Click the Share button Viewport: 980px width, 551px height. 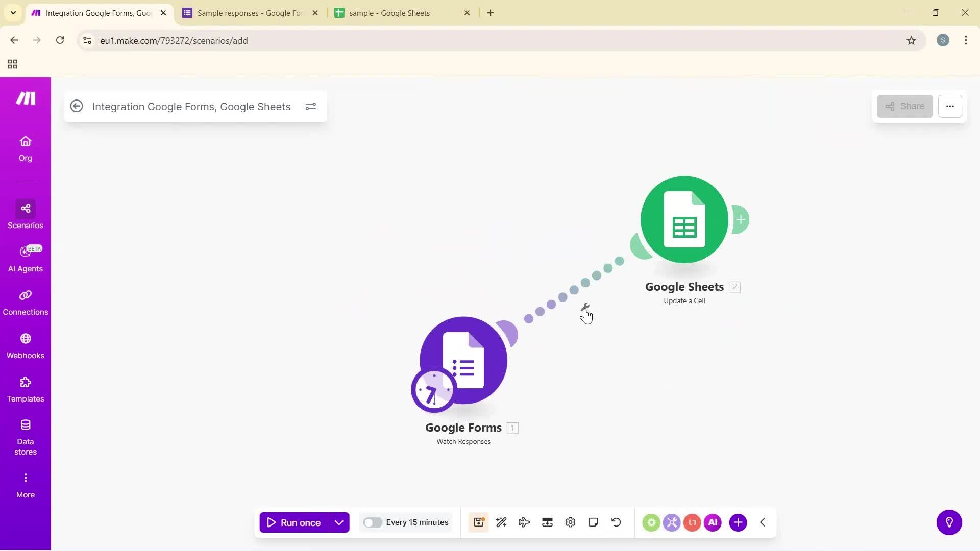click(x=904, y=106)
